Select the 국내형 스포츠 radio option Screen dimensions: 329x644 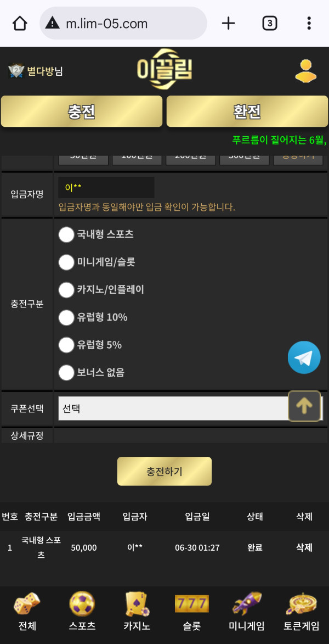(x=66, y=234)
